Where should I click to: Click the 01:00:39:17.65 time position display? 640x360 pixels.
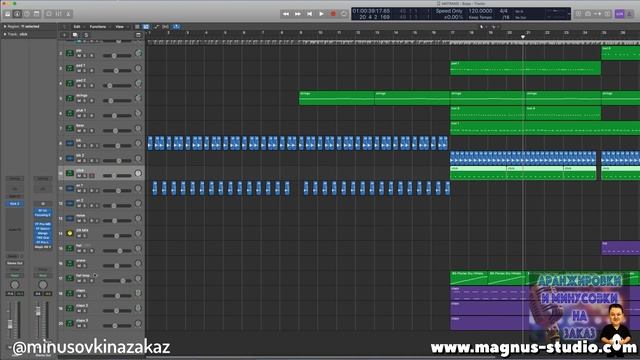pos(371,11)
